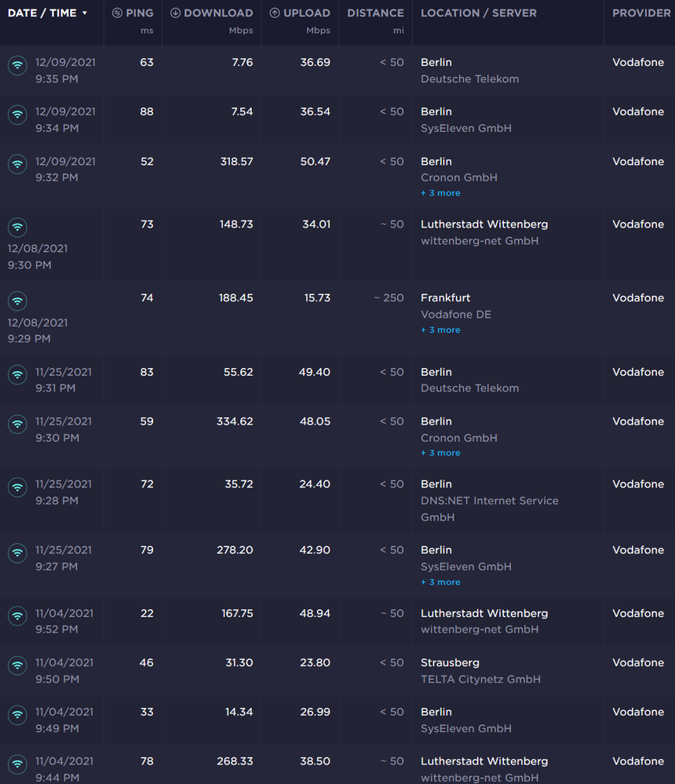Click wifi icon for 12/08/2021 9:30 PM
Image resolution: width=675 pixels, height=784 pixels.
coord(17,227)
